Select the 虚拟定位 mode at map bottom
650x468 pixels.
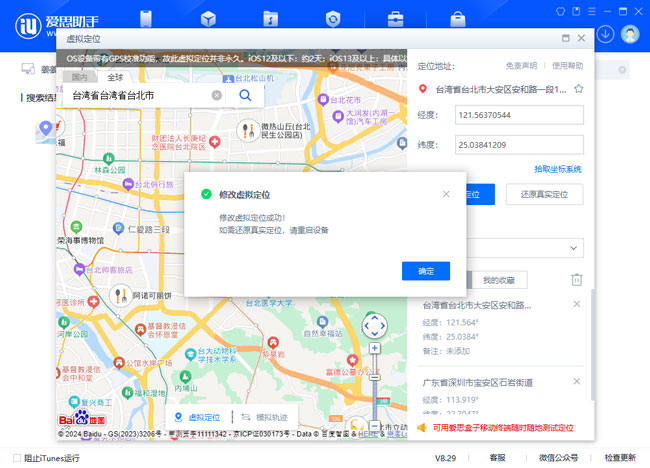198,417
